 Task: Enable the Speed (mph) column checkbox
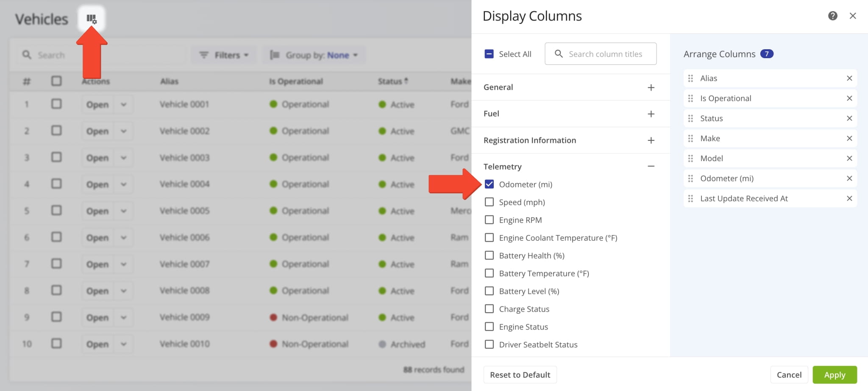(x=489, y=202)
